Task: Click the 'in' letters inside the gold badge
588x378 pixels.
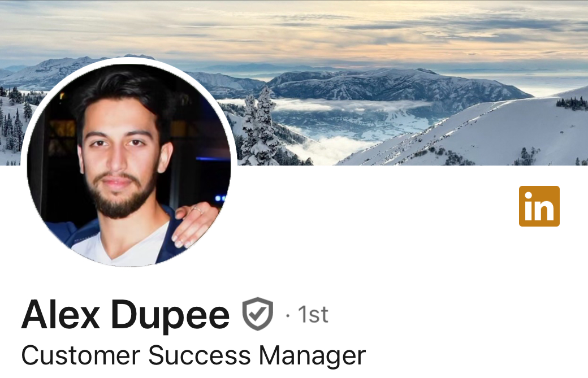Action: (539, 206)
